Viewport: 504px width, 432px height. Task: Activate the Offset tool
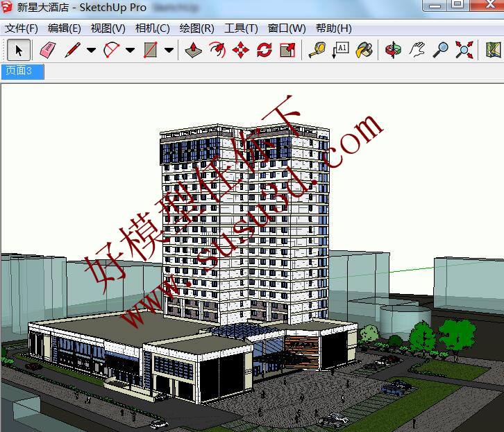pos(217,50)
